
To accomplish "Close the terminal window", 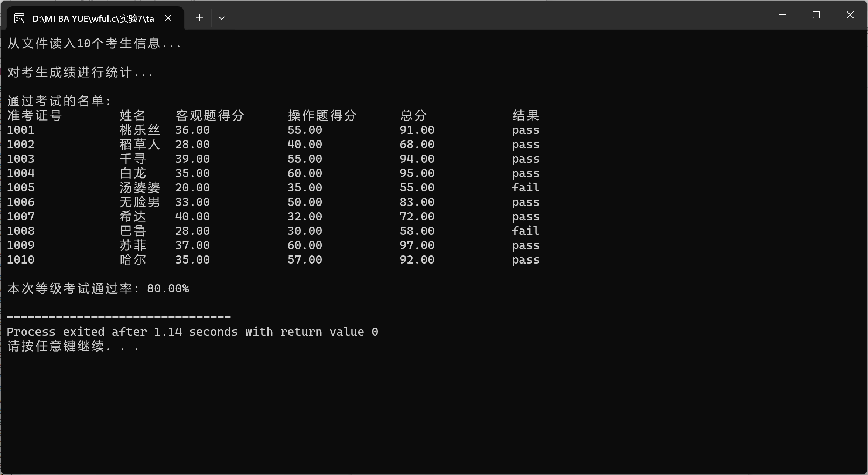I will pyautogui.click(x=850, y=15).
